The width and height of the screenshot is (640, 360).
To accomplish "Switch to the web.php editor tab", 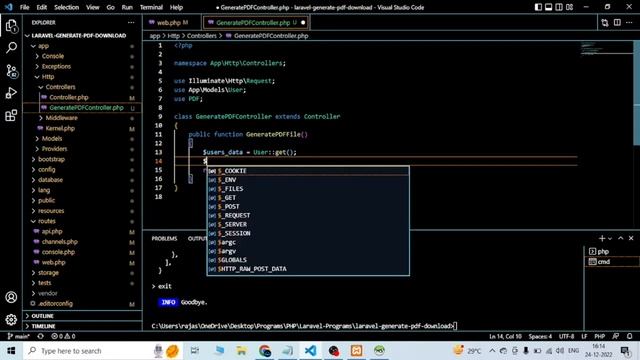I will coord(171,23).
